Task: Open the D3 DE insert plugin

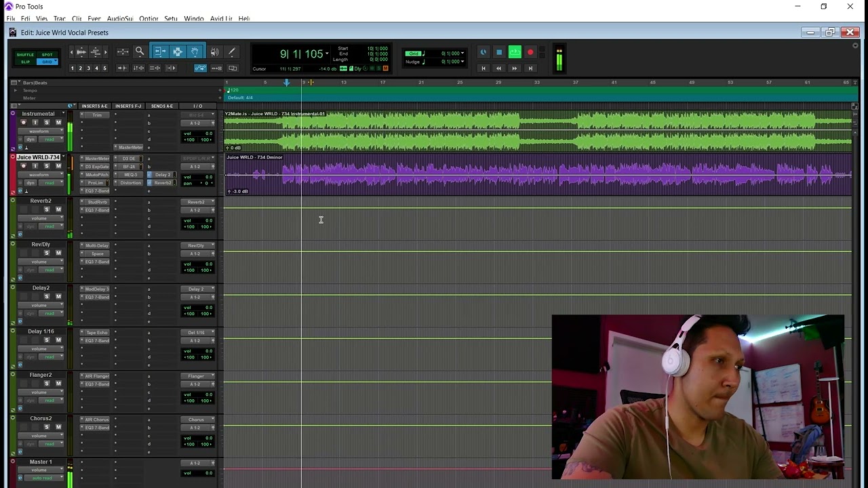Action: pos(129,159)
